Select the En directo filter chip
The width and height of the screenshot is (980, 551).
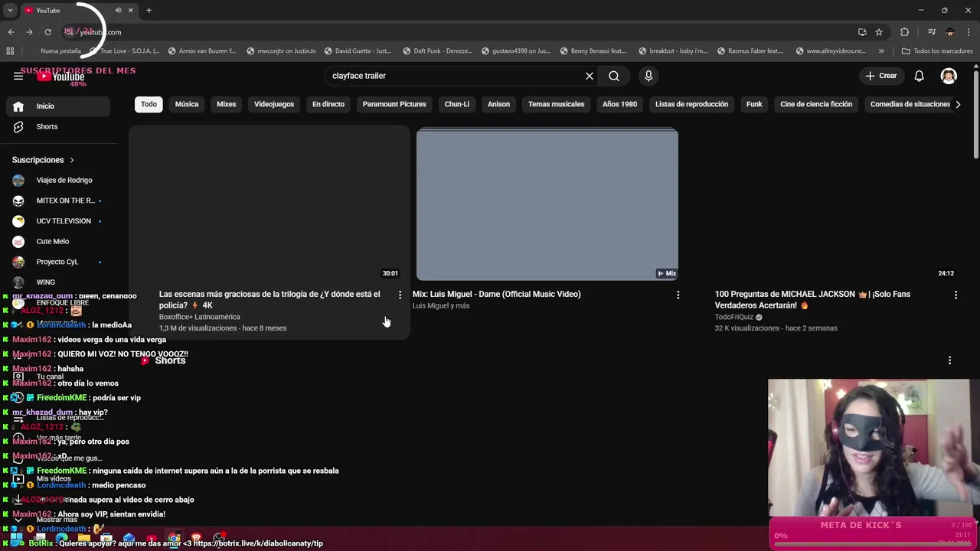coord(328,104)
